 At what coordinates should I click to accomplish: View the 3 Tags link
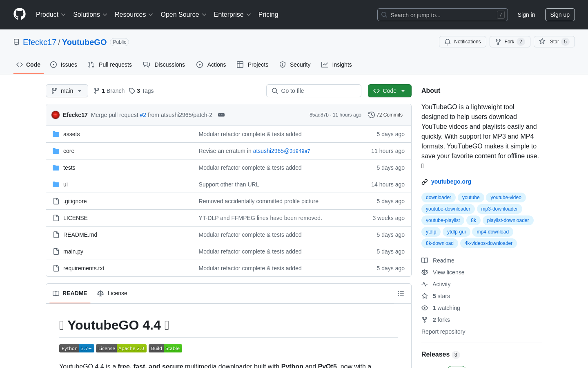[x=141, y=91]
